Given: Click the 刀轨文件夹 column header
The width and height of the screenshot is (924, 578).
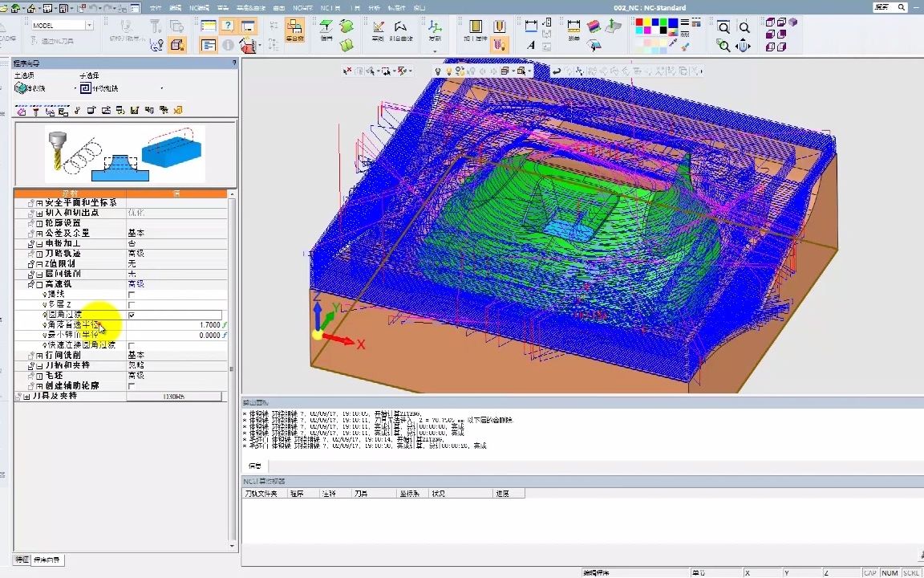Looking at the screenshot, I should point(261,494).
